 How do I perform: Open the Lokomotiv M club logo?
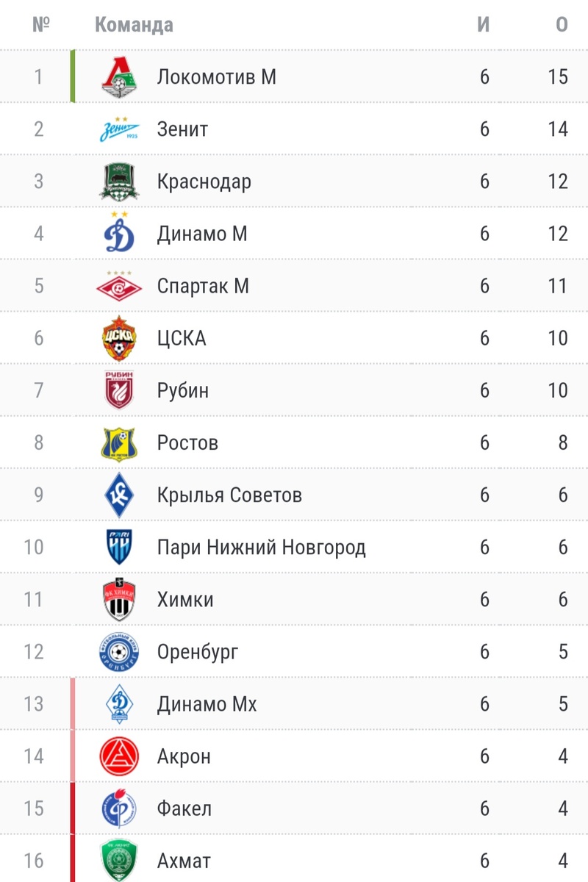[118, 76]
